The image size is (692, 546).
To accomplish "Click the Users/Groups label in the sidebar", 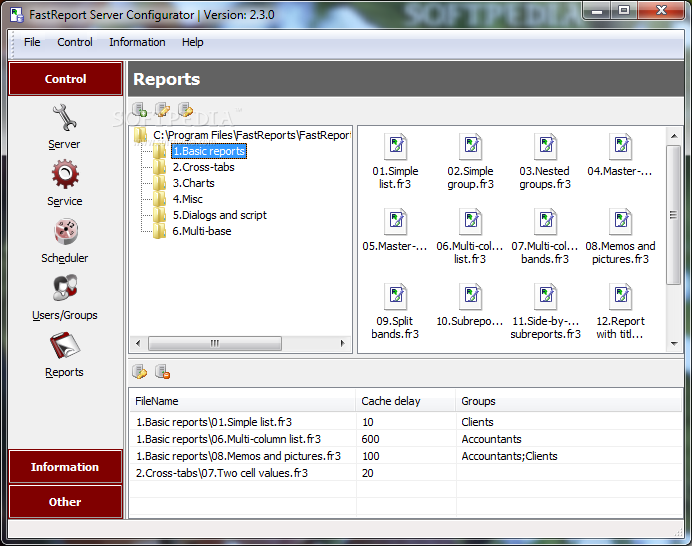I will [x=65, y=315].
